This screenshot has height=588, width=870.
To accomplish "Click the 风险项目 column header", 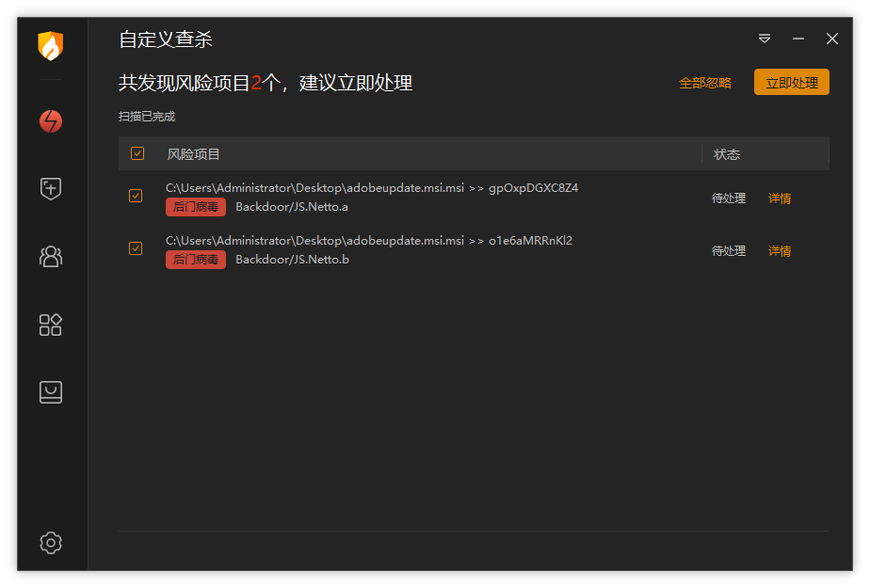I will 193,154.
